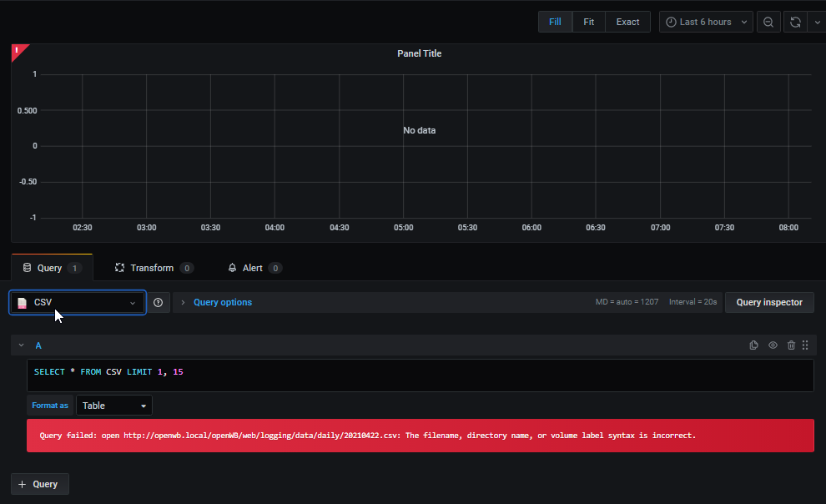Click the refresh dashboard icon
The width and height of the screenshot is (826, 504).
[795, 22]
